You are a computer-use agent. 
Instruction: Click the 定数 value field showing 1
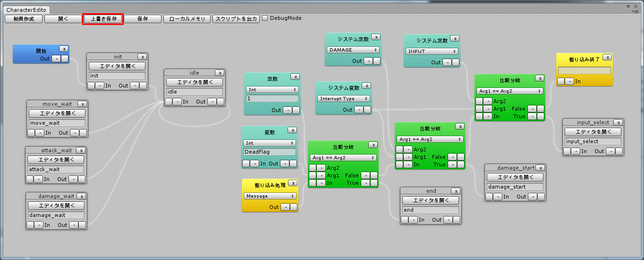tap(272, 98)
